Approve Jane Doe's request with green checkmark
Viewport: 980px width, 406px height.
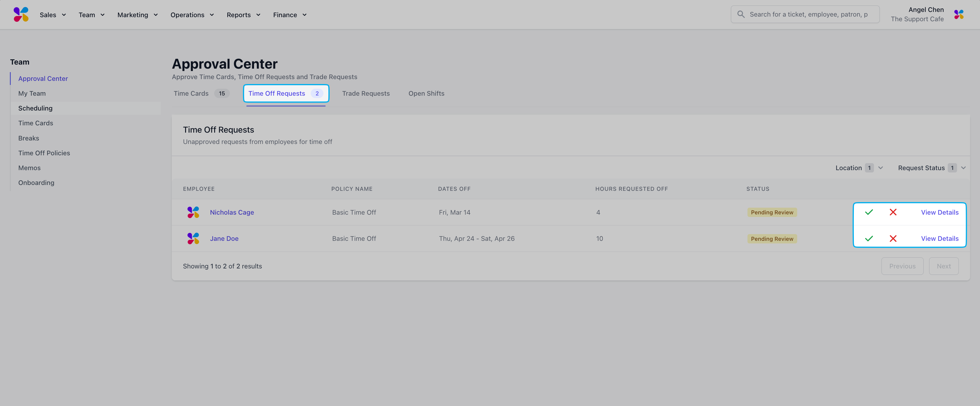869,238
